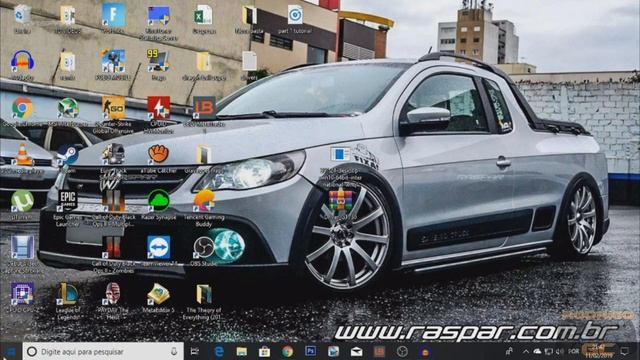The height and width of the screenshot is (360, 640).
Task: Switch to Chrome on the taskbar
Action: 287,351
